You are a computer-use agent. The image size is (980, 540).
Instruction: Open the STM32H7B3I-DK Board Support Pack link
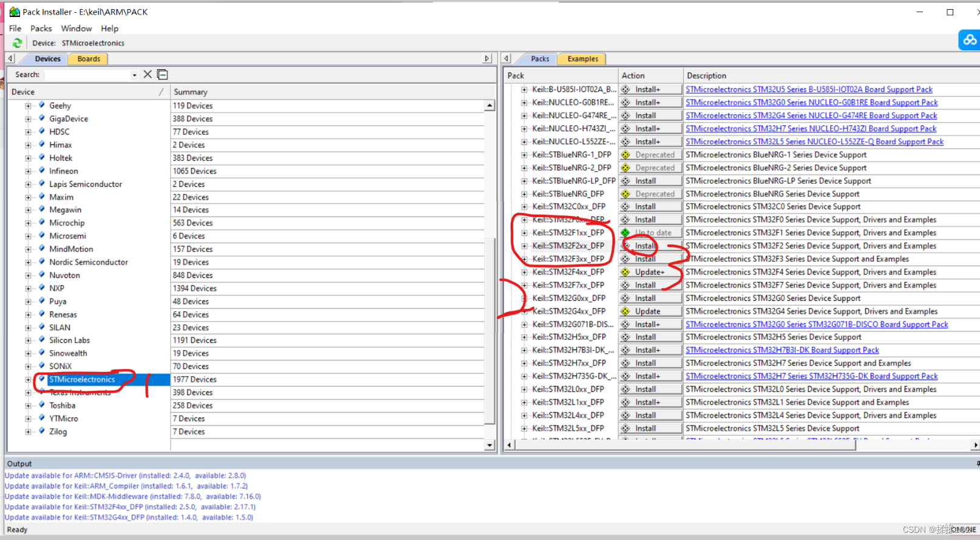782,350
